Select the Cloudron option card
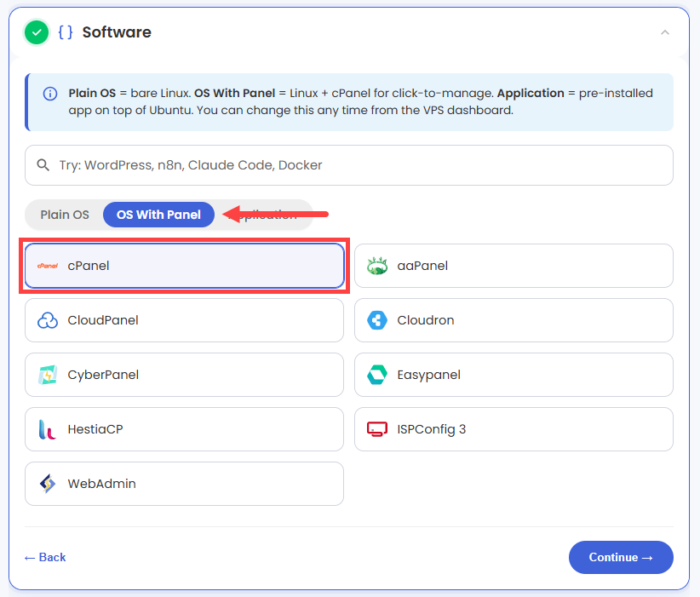This screenshot has height=597, width=700. [x=514, y=320]
